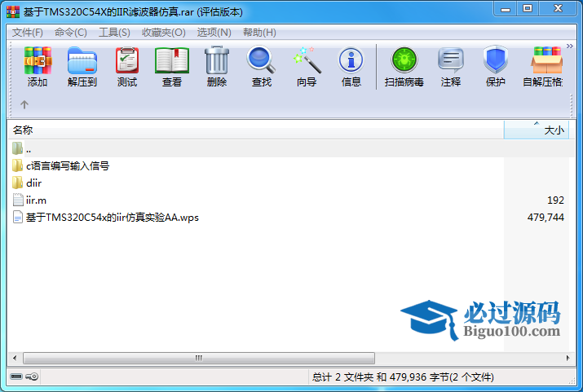Screen dimensions: 583x392
Task: Maximize the WinRAR window
Action: (x=528, y=9)
